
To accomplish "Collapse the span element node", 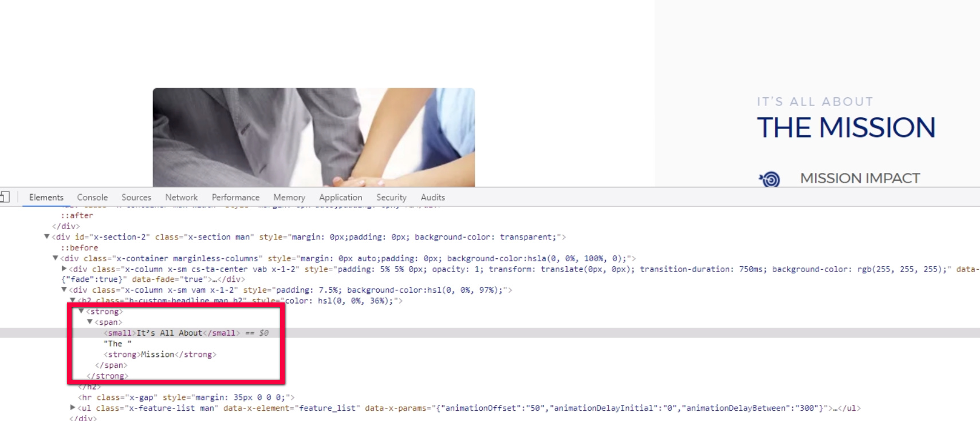I will coord(90,322).
